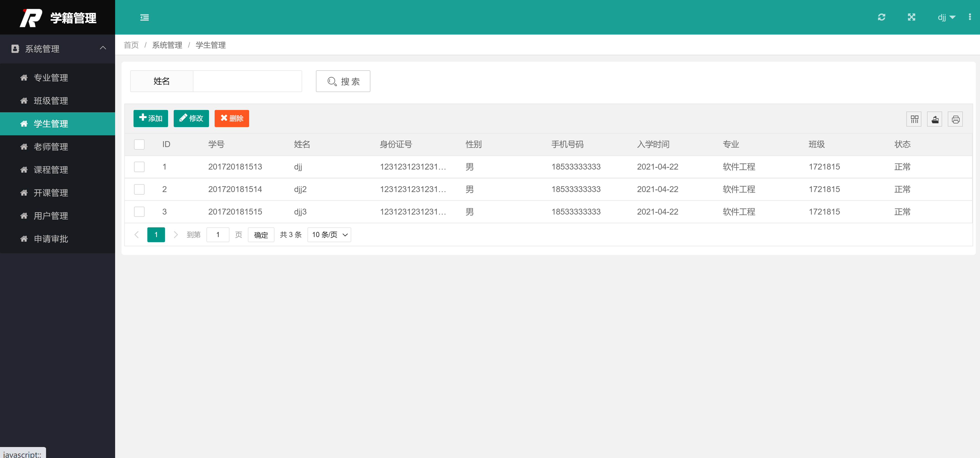Open the djj user account dropdown

946,17
